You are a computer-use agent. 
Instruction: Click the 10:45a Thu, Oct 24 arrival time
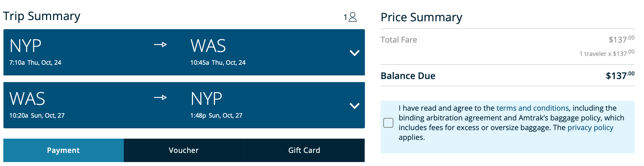(x=218, y=63)
